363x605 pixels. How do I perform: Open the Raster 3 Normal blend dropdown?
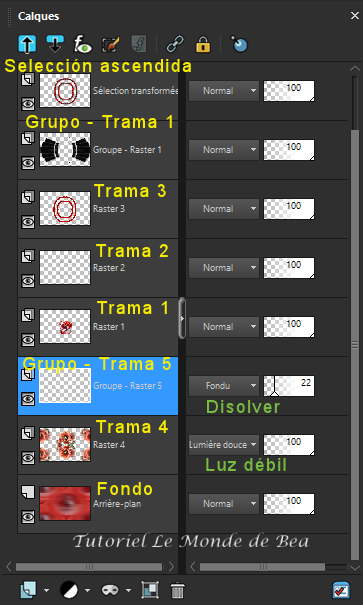coord(224,209)
